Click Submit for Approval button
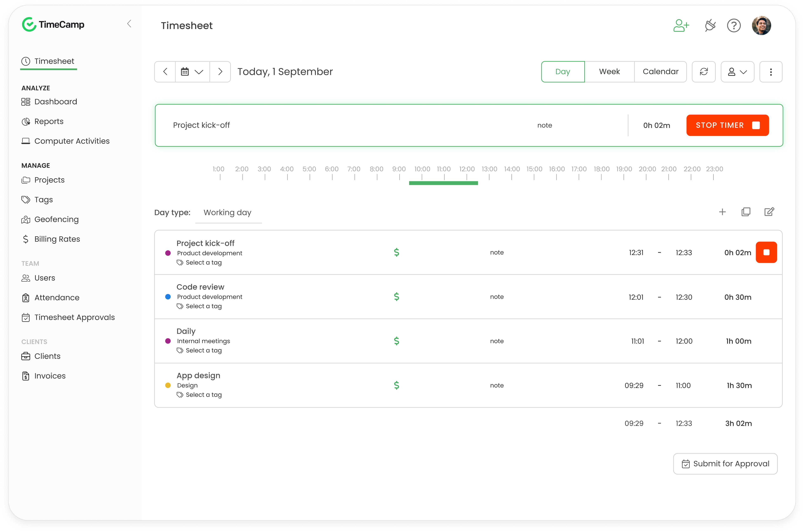The height and width of the screenshot is (532, 804). click(725, 464)
